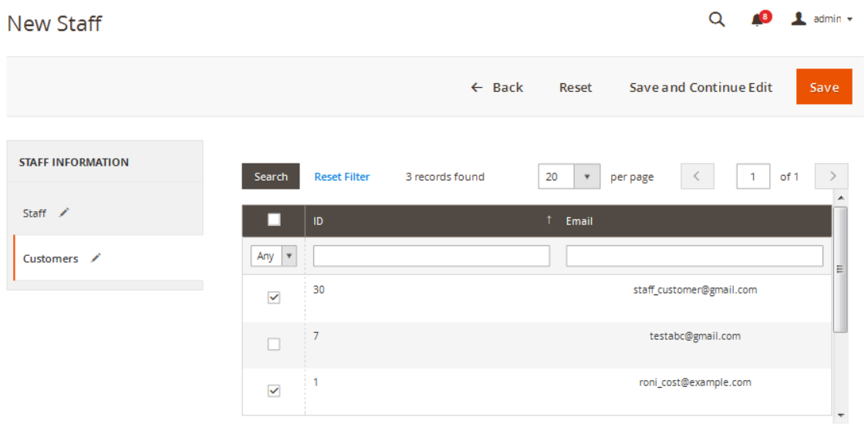Select the Customers tab
Image resolution: width=868 pixels, height=427 pixels.
pos(50,258)
